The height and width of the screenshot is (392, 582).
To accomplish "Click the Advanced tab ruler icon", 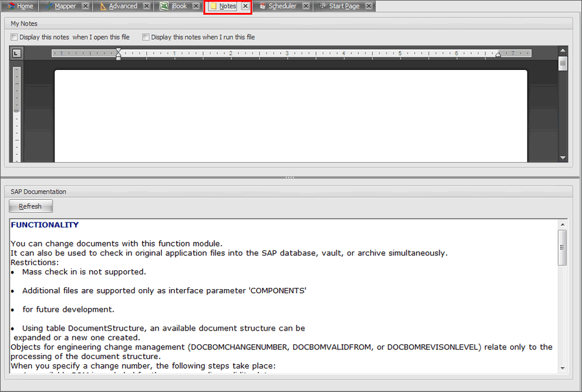I will 102,5.
